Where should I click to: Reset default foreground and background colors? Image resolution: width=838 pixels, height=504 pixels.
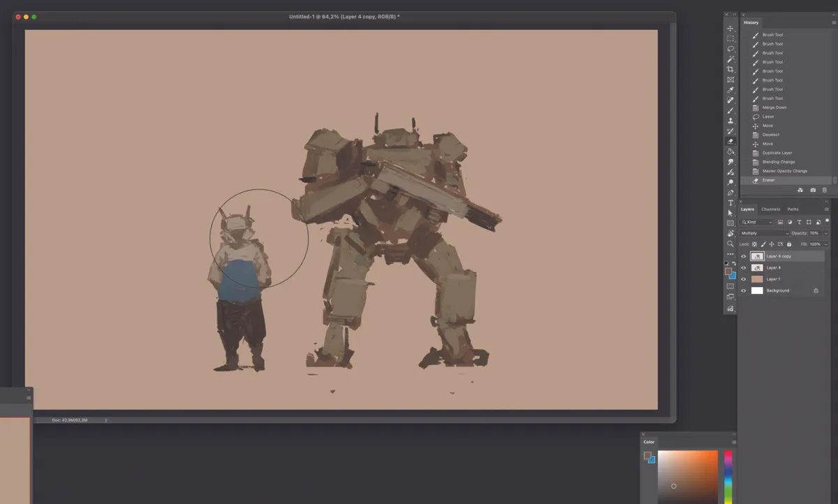(x=726, y=263)
